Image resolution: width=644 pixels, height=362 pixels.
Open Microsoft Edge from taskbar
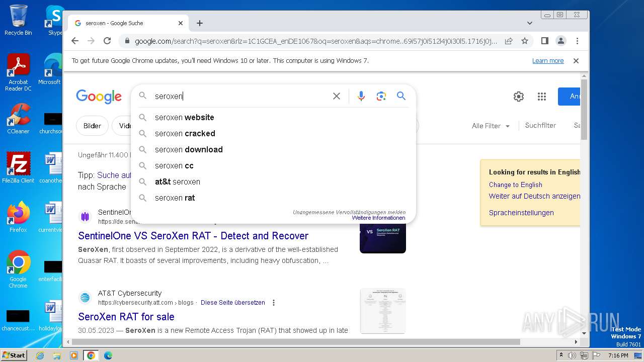[108, 355]
